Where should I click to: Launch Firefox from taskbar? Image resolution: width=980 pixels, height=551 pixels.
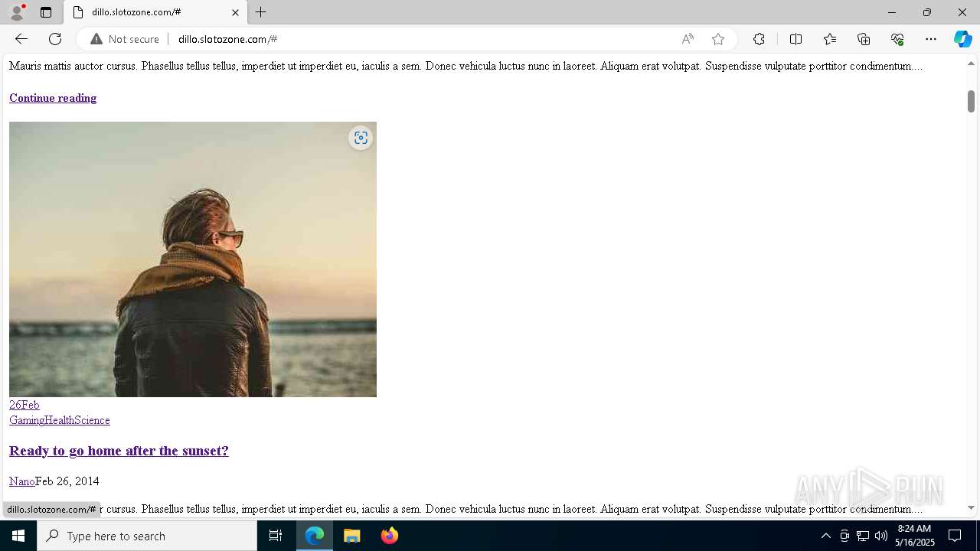[x=390, y=536]
